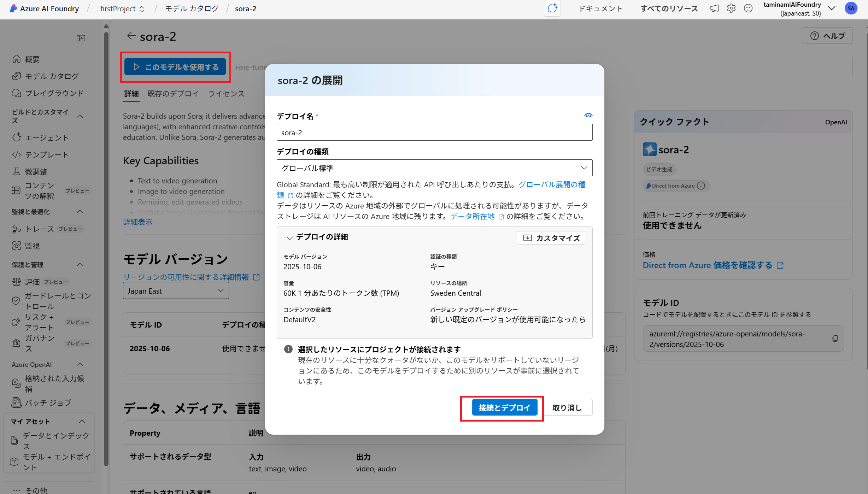Click the デプロイ名 input field
Image resolution: width=868 pixels, height=494 pixels.
(434, 133)
